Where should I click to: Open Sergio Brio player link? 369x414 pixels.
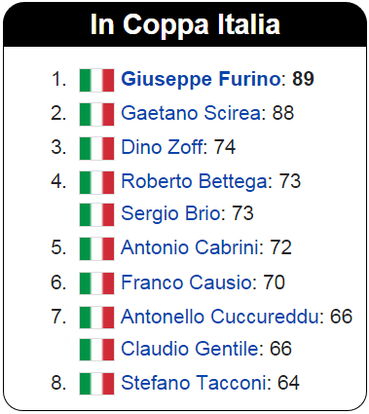[x=171, y=214]
